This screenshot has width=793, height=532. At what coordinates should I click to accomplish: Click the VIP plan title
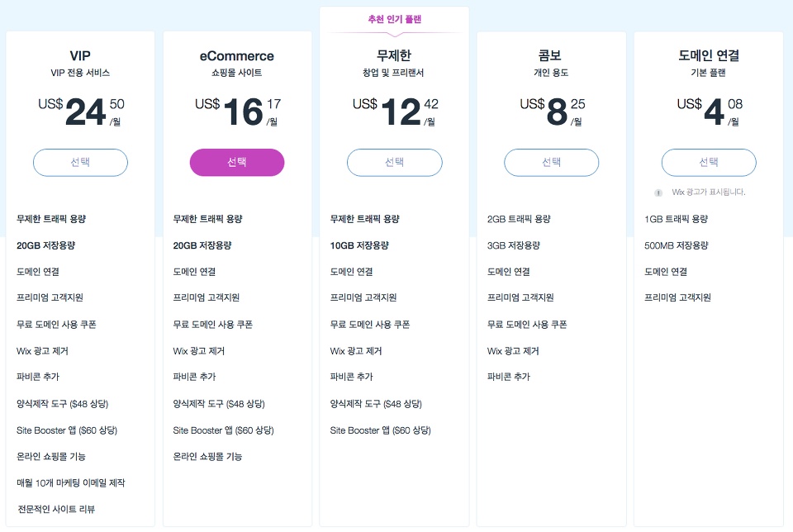pos(80,55)
